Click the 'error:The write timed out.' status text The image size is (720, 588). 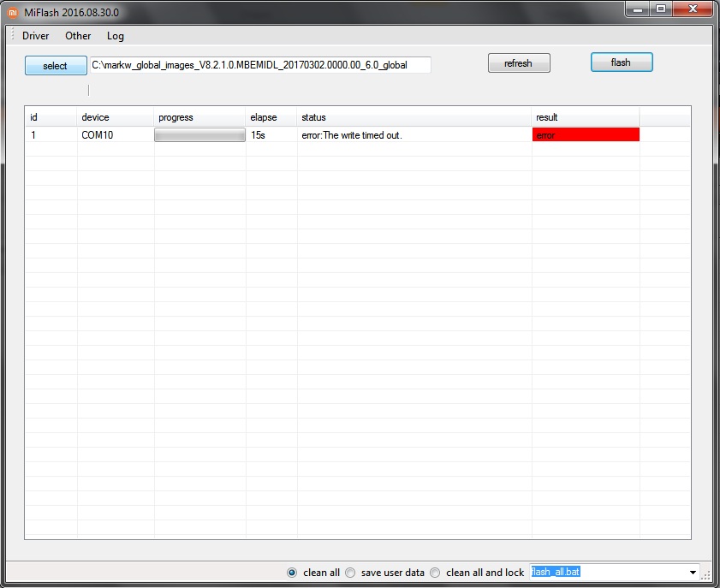(352, 135)
